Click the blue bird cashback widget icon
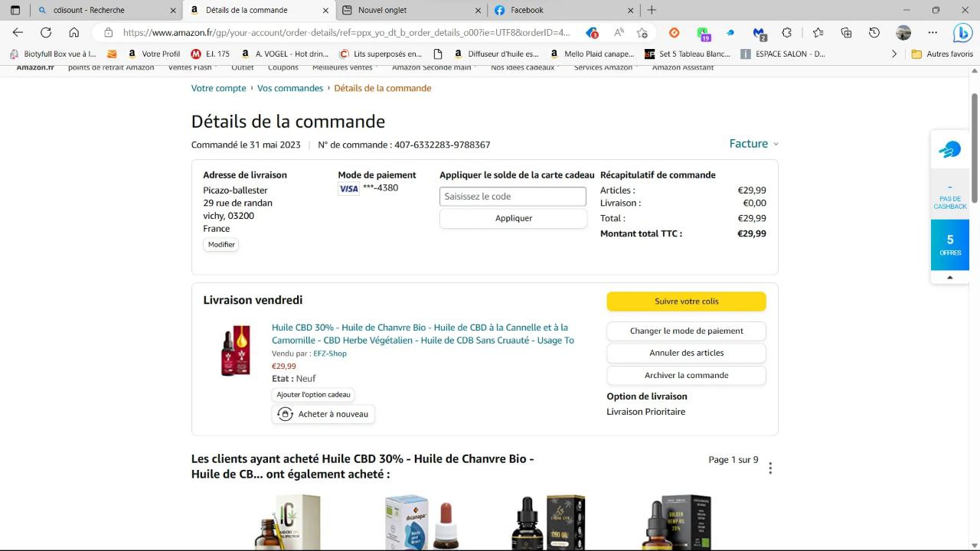Screen dimensions: 980x551 pos(949,150)
